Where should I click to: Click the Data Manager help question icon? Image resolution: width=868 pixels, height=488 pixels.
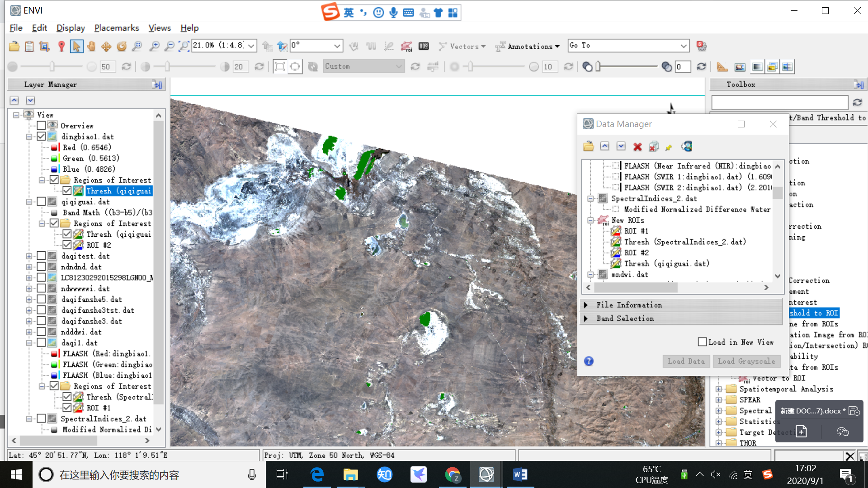click(x=589, y=361)
